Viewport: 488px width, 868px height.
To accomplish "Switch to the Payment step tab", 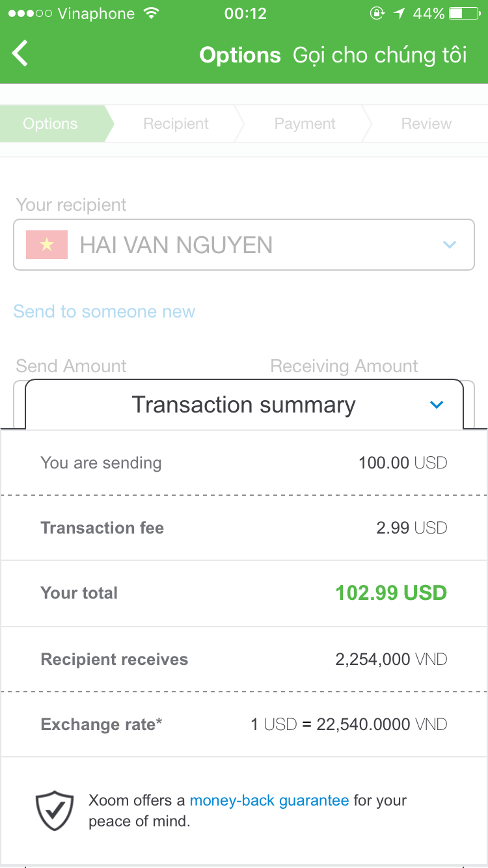I will click(305, 124).
